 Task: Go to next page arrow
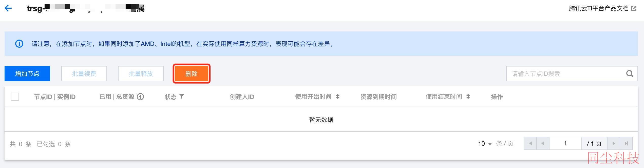click(614, 143)
